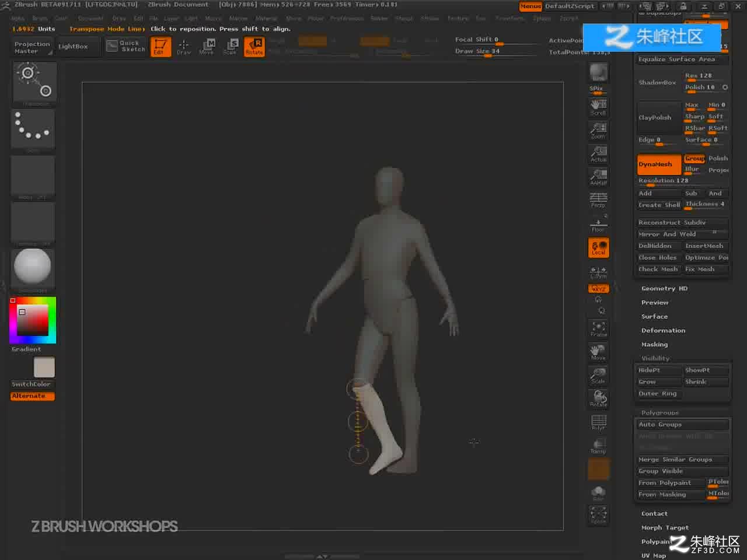Screen dimensions: 747x560
Task: Adjust the Draw Size slider
Action: coord(495,52)
